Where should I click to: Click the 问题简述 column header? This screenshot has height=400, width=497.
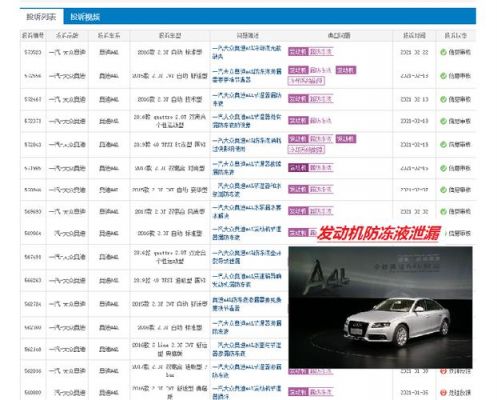click(248, 35)
